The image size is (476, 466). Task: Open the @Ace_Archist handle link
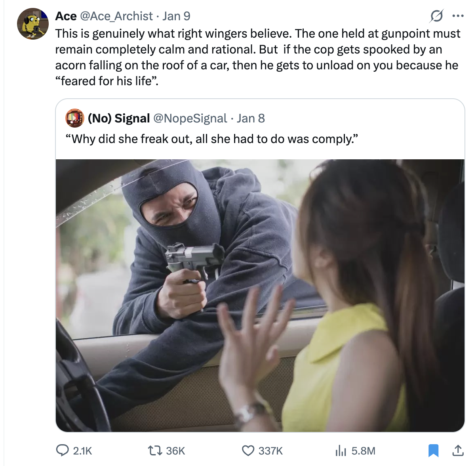tap(116, 16)
